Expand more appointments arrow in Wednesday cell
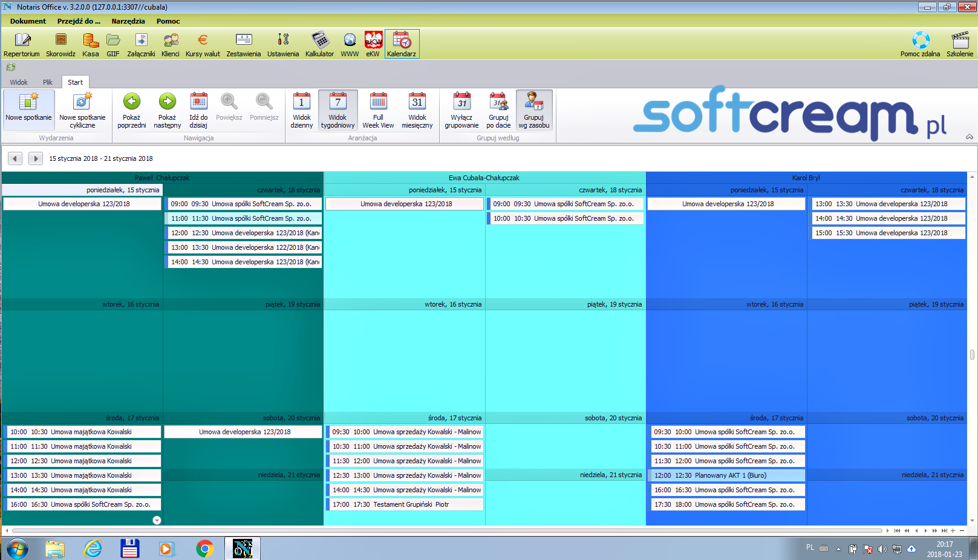This screenshot has width=978, height=560. pyautogui.click(x=157, y=520)
